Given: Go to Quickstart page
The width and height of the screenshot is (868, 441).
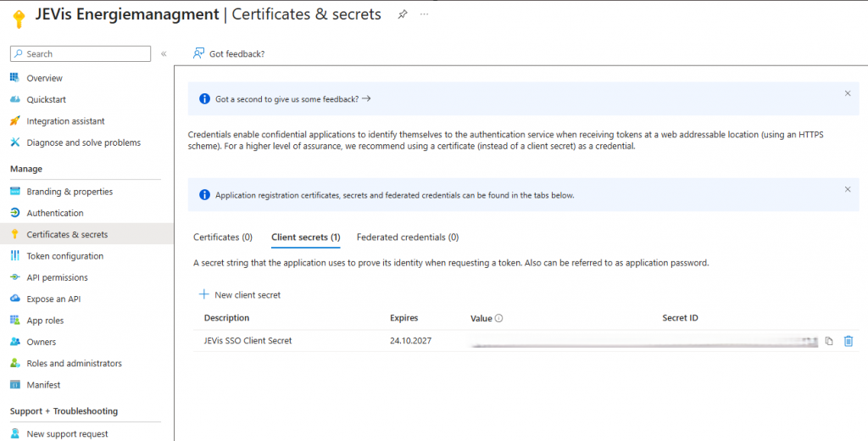Looking at the screenshot, I should pyautogui.click(x=46, y=99).
